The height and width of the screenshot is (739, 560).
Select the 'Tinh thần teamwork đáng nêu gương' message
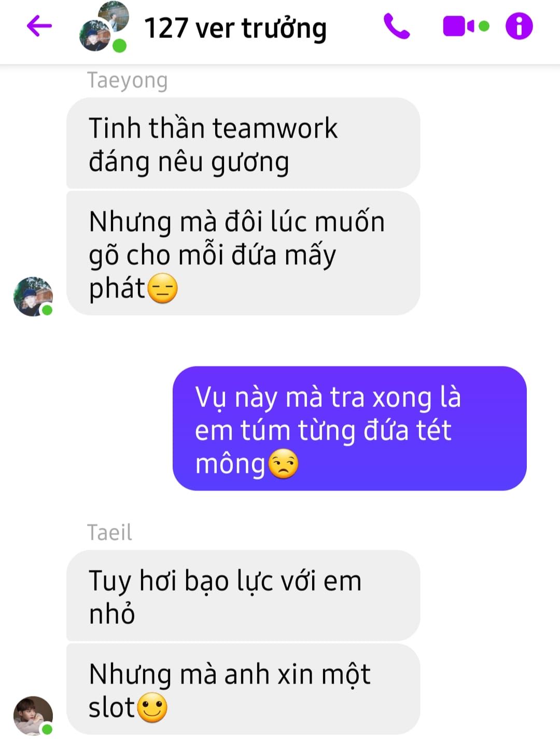(243, 143)
